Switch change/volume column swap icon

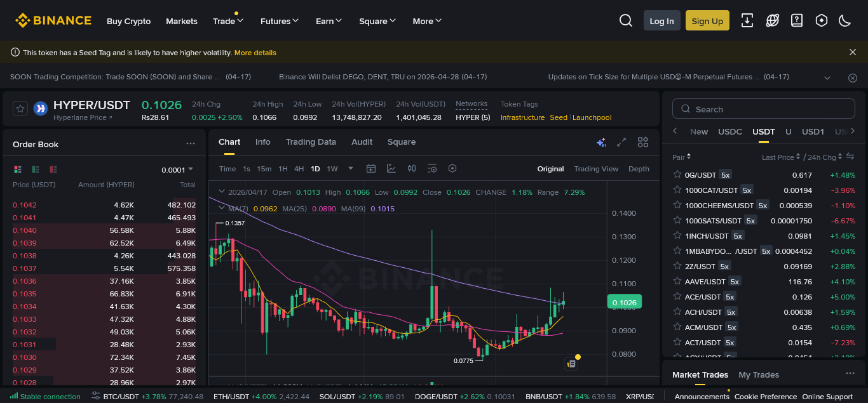[850, 157]
